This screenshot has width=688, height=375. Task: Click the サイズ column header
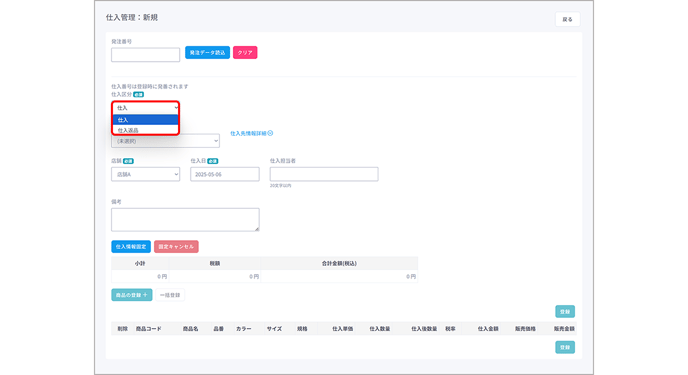pyautogui.click(x=274, y=329)
